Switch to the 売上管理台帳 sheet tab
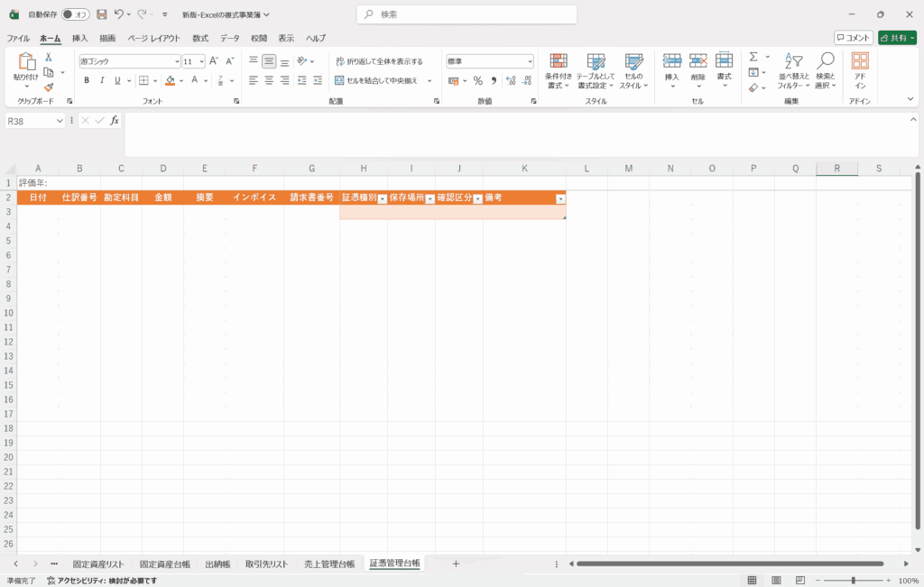924x587 pixels. (x=329, y=564)
